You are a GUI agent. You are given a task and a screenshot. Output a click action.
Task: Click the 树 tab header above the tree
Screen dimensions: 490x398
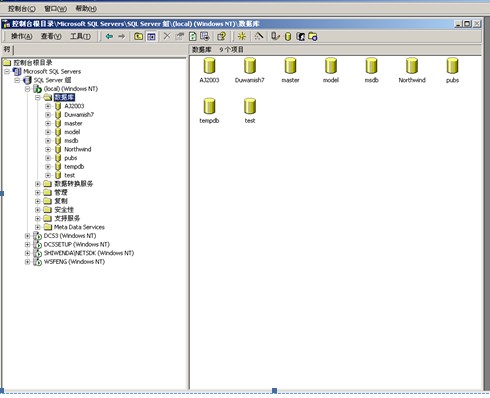(7, 49)
